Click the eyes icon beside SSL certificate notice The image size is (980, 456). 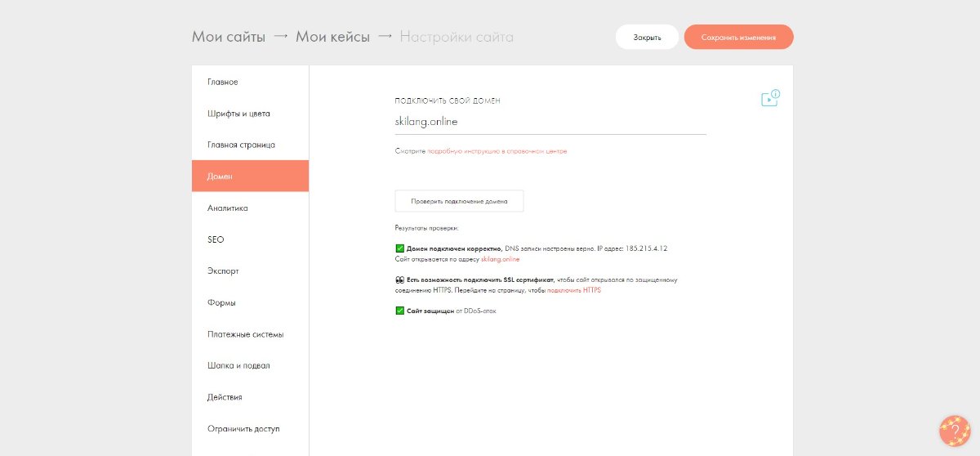click(400, 279)
